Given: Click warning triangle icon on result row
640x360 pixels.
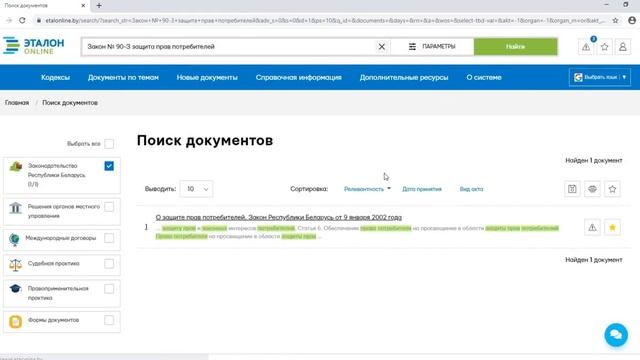Looking at the screenshot, I should point(592,228).
